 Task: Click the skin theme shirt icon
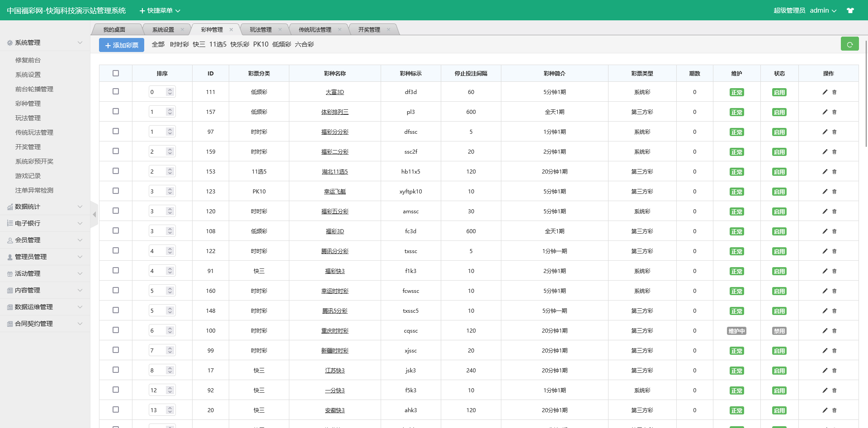(x=850, y=10)
